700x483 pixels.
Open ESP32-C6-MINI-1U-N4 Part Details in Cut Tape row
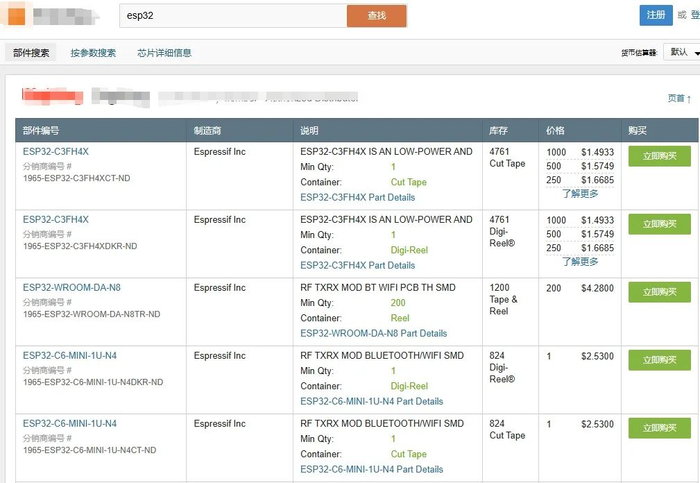click(372, 469)
